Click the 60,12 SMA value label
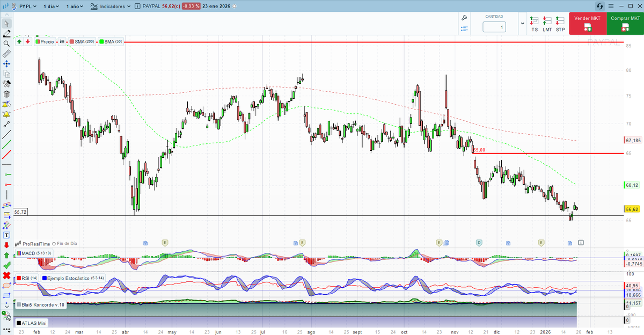Screen dimensions: 644x335 pos(632,185)
